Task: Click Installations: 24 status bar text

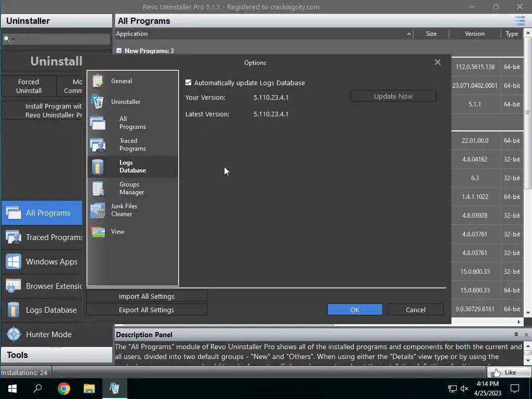Action: coord(24,373)
